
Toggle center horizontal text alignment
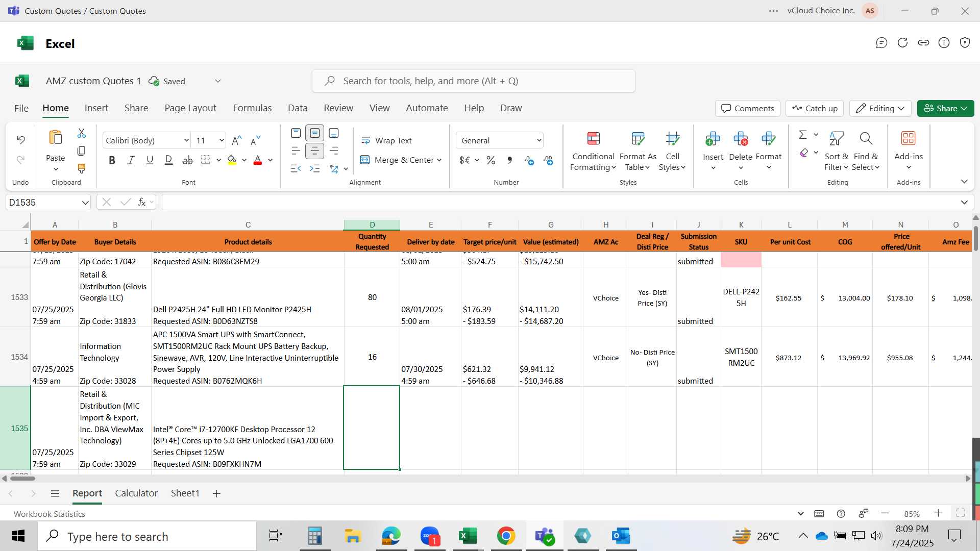pos(315,151)
